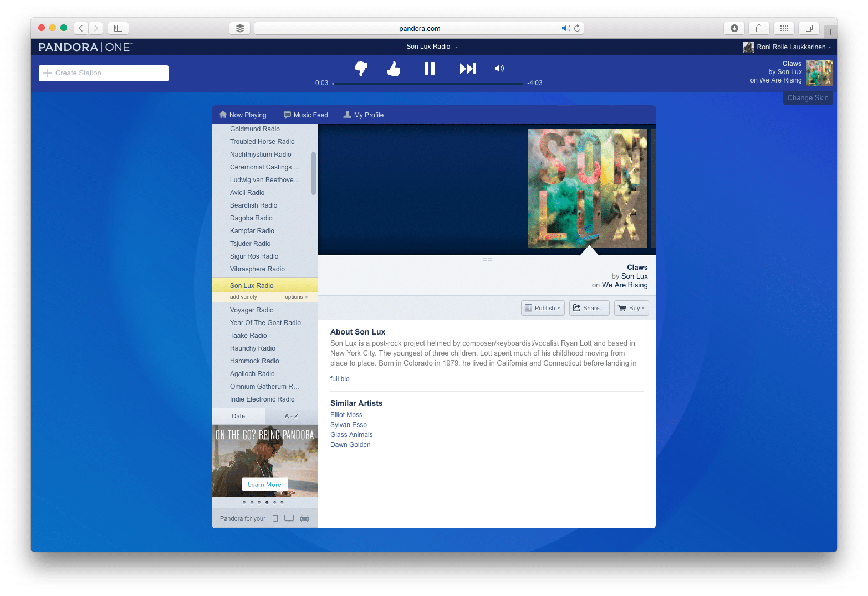Click add variety under Son Lux Radio
This screenshot has height=596, width=868.
coord(243,297)
